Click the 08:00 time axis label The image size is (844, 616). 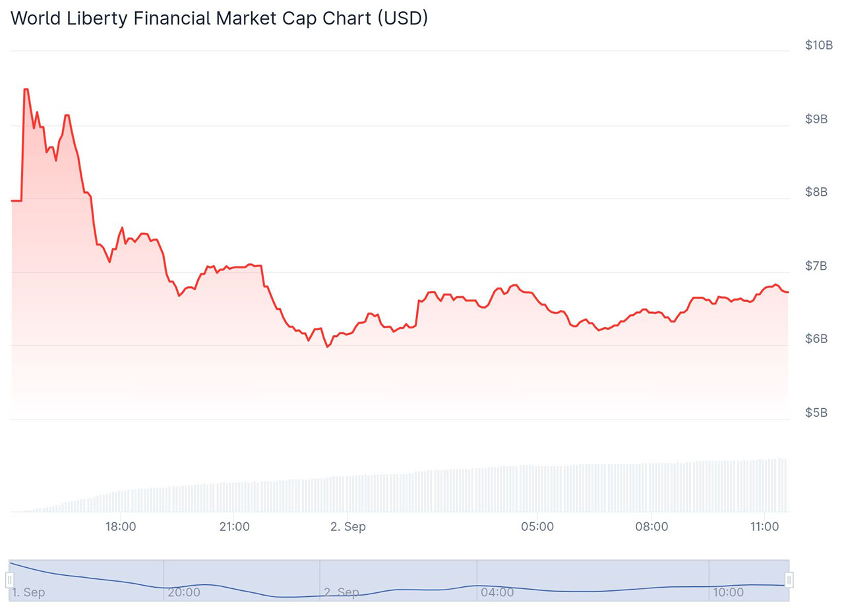coord(651,527)
